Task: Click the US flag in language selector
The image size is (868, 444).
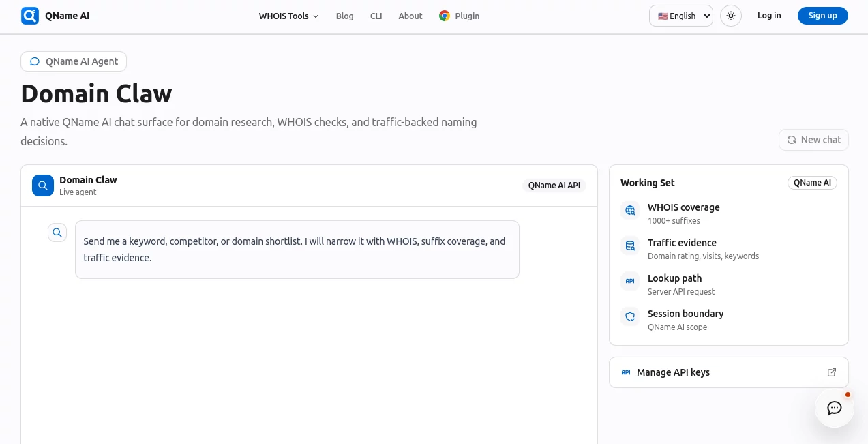Action: 663,16
